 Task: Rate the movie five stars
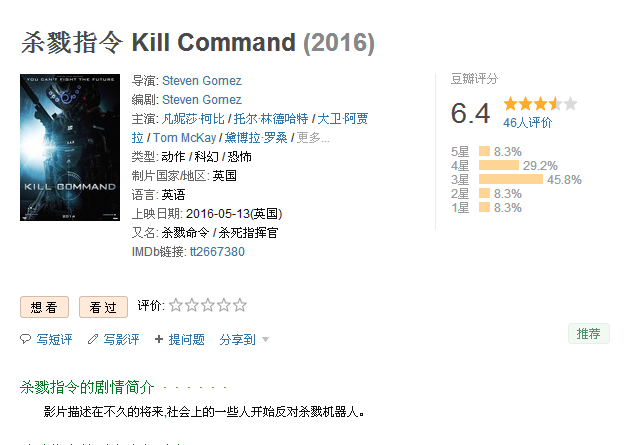[x=240, y=305]
